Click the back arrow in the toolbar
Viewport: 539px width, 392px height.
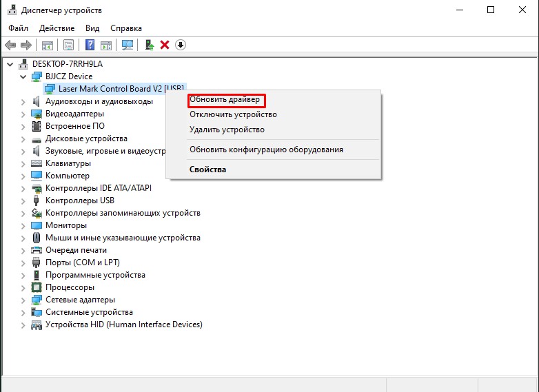tap(10, 45)
